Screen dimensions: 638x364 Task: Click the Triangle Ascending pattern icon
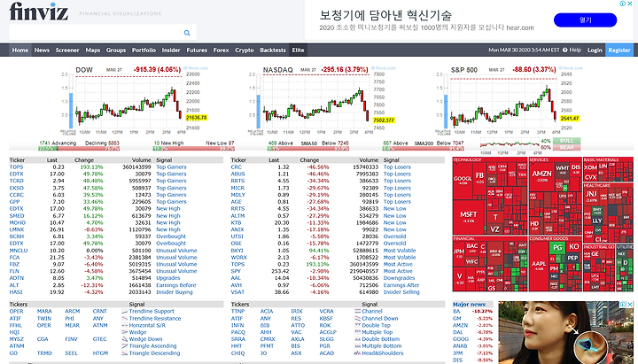[x=125, y=346]
